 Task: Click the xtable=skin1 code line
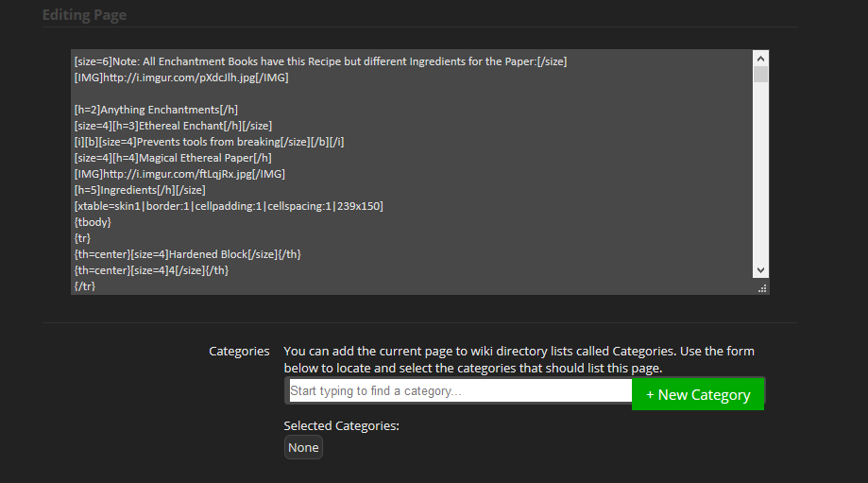click(x=229, y=206)
